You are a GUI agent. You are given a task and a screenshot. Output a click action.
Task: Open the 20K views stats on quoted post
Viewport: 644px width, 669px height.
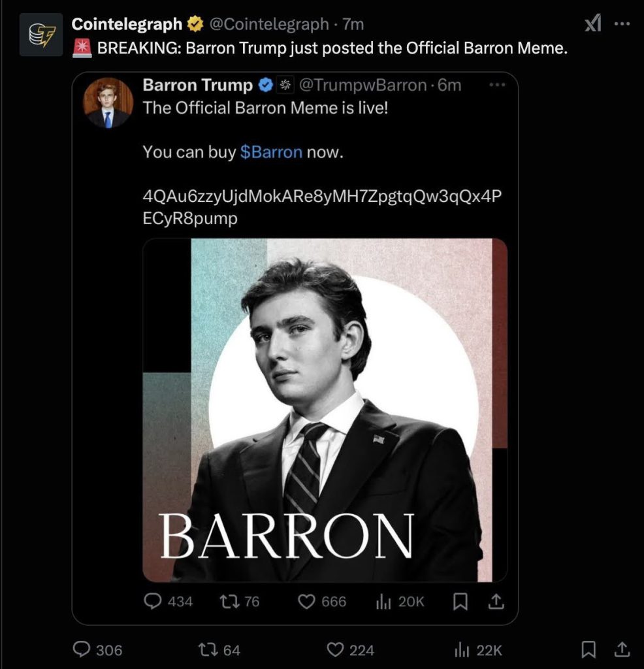tap(383, 601)
